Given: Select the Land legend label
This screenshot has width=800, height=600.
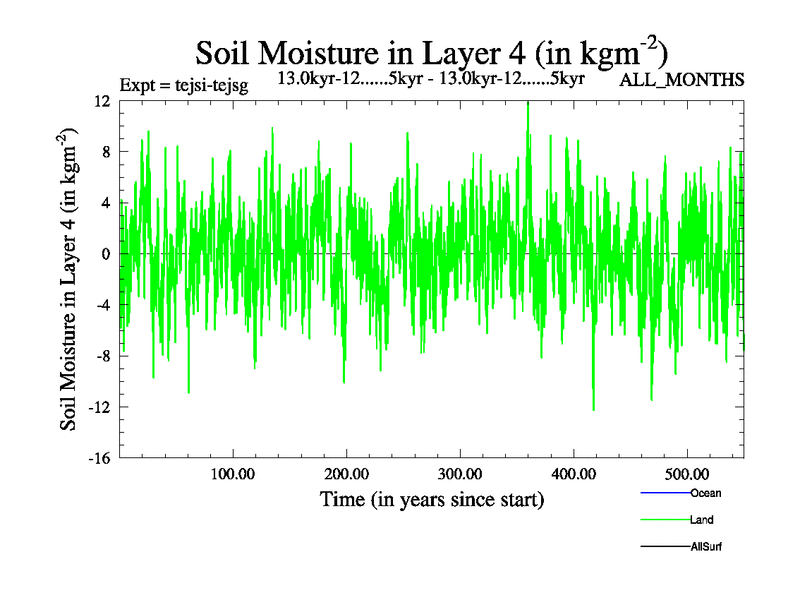Looking at the screenshot, I should pyautogui.click(x=701, y=520).
